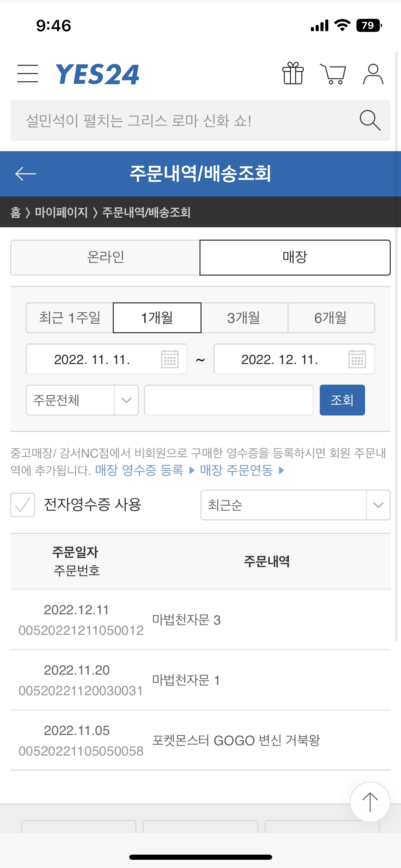The image size is (401, 868).
Task: Tap the YES24 logo
Action: (x=98, y=74)
